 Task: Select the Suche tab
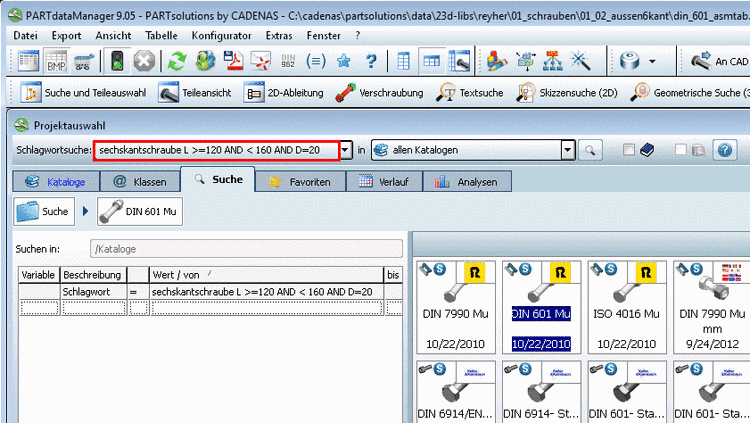tap(218, 179)
